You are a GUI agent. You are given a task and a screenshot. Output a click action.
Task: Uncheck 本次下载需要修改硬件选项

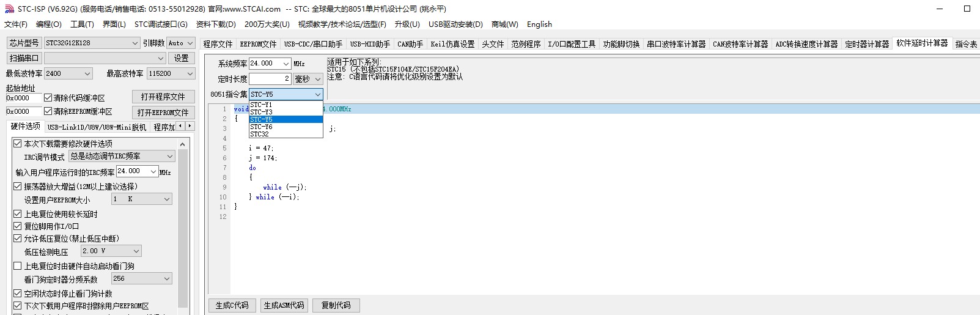click(18, 144)
